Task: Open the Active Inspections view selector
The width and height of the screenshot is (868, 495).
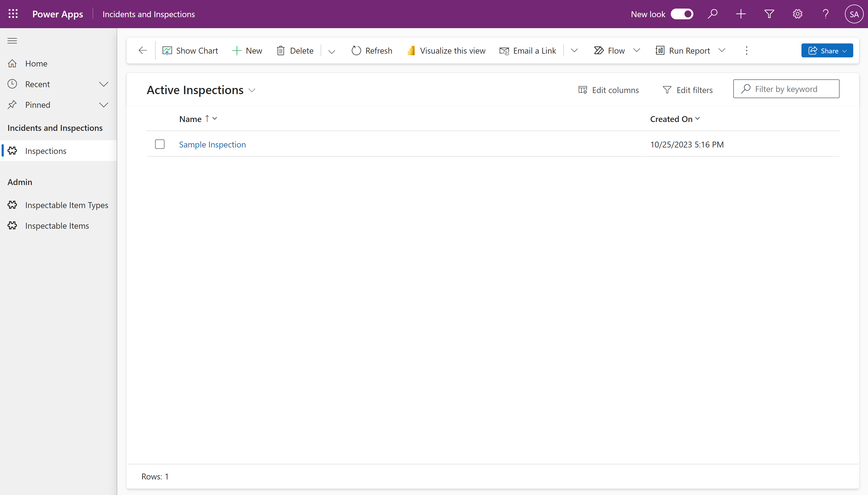Action: click(201, 90)
